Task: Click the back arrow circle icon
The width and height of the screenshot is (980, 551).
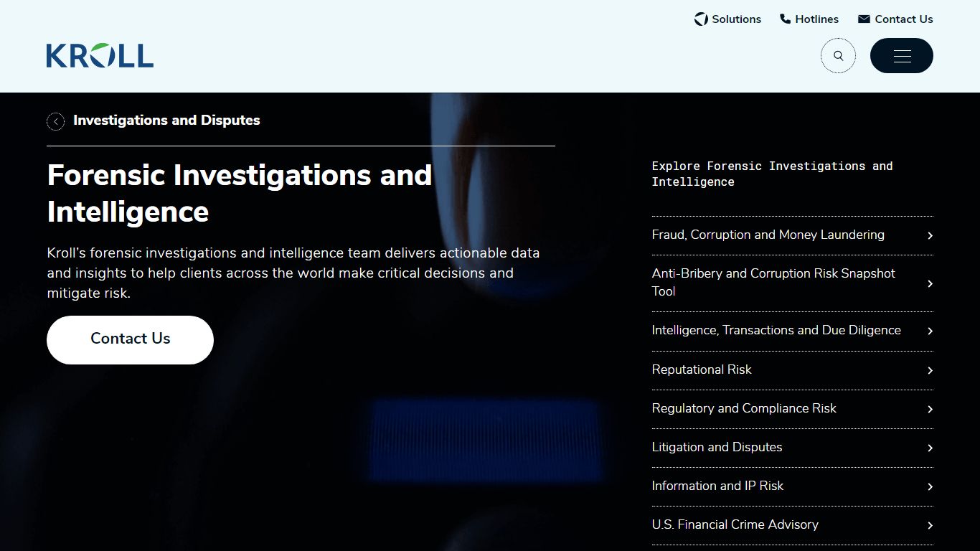Action: (55, 121)
